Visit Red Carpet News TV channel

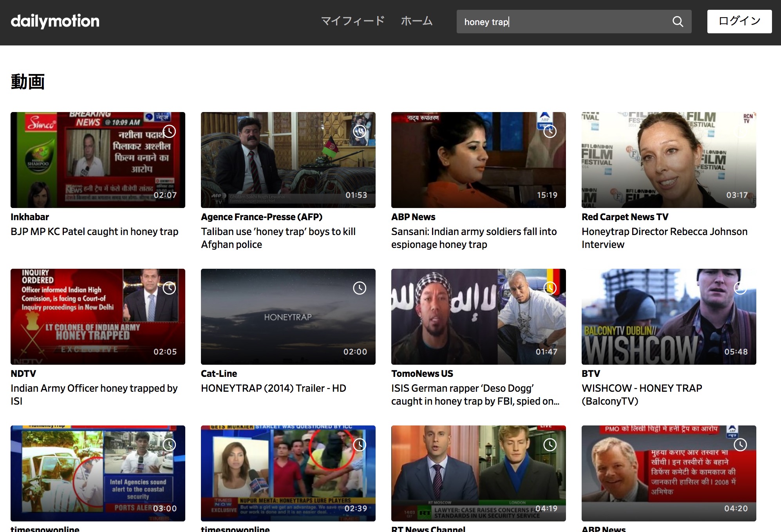[x=625, y=217]
